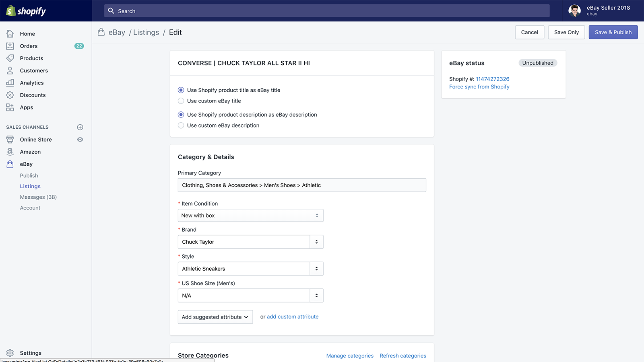
Task: Click Manage categories link
Action: point(350,356)
